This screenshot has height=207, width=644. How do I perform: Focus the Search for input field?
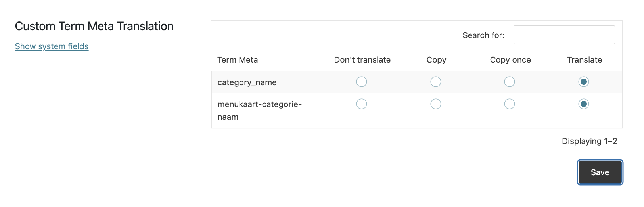click(x=564, y=35)
